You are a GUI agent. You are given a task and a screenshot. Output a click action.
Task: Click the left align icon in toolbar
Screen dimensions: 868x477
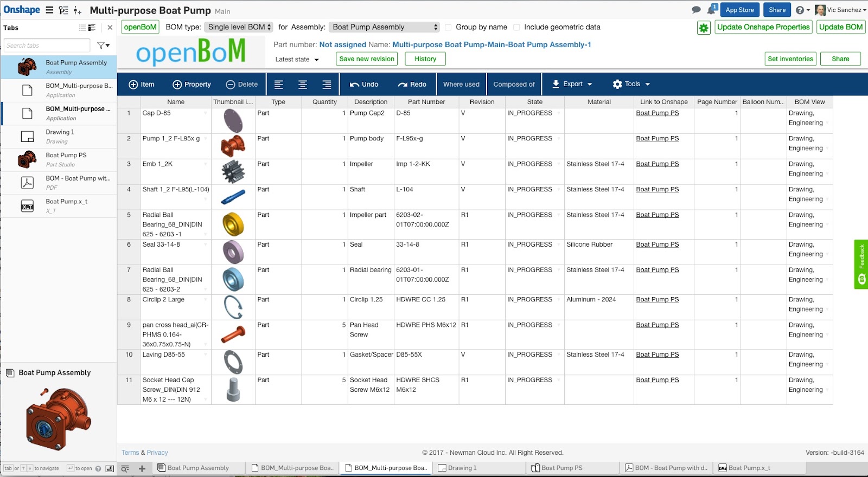(x=279, y=85)
